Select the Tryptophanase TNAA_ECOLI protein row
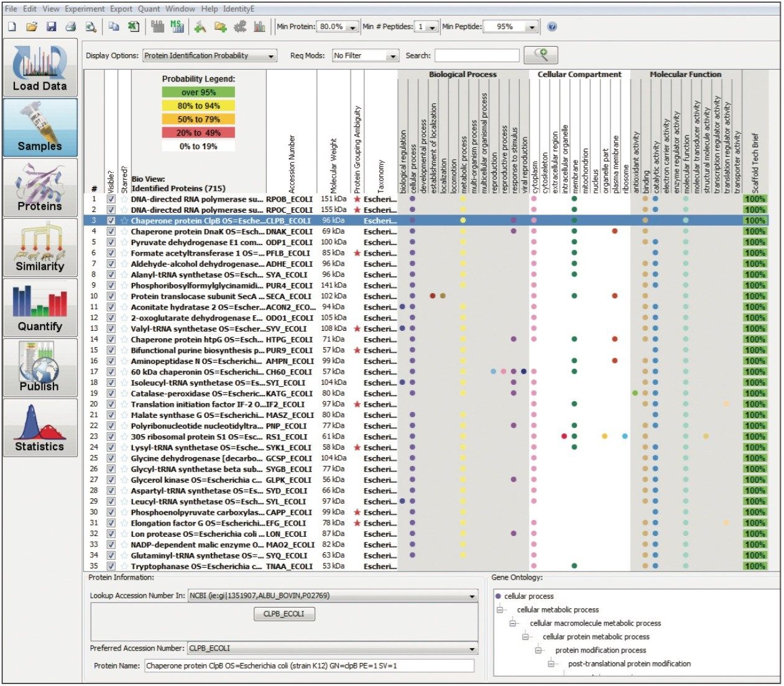The image size is (784, 686). point(426,567)
